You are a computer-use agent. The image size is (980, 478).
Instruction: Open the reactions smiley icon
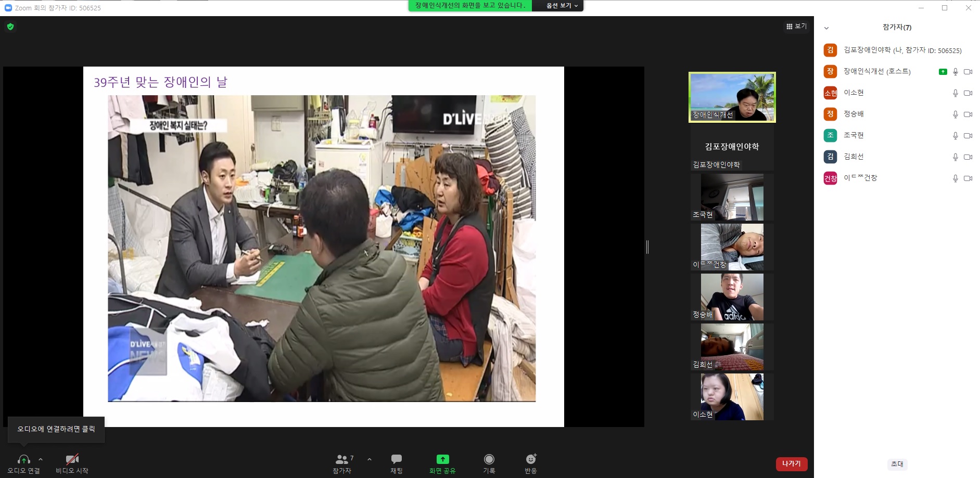click(531, 459)
